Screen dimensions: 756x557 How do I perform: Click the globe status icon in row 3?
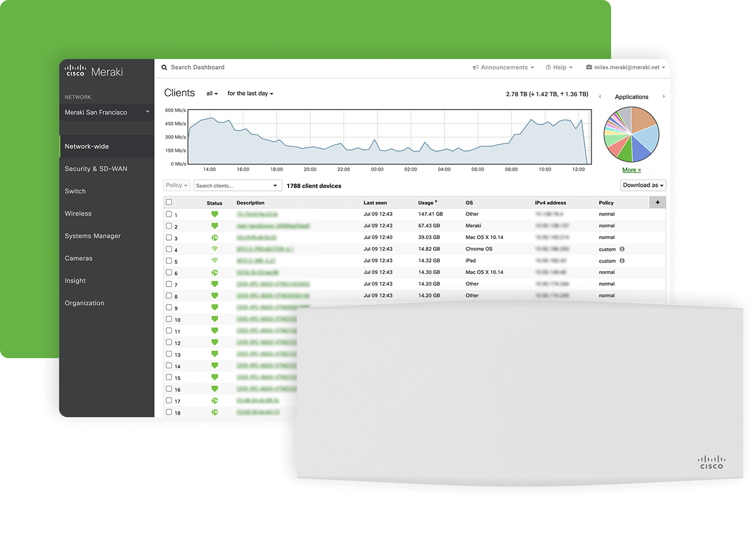(x=215, y=237)
